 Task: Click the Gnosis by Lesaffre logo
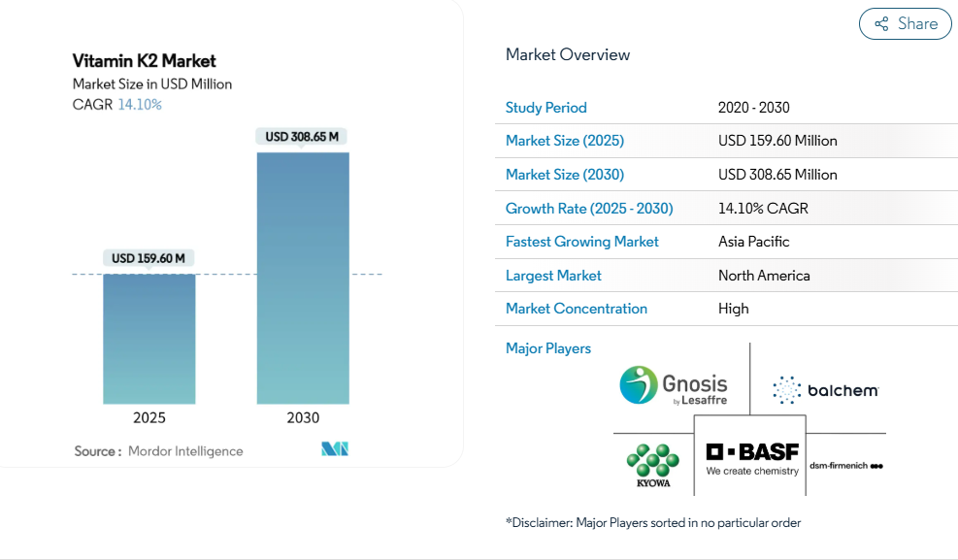coord(673,385)
